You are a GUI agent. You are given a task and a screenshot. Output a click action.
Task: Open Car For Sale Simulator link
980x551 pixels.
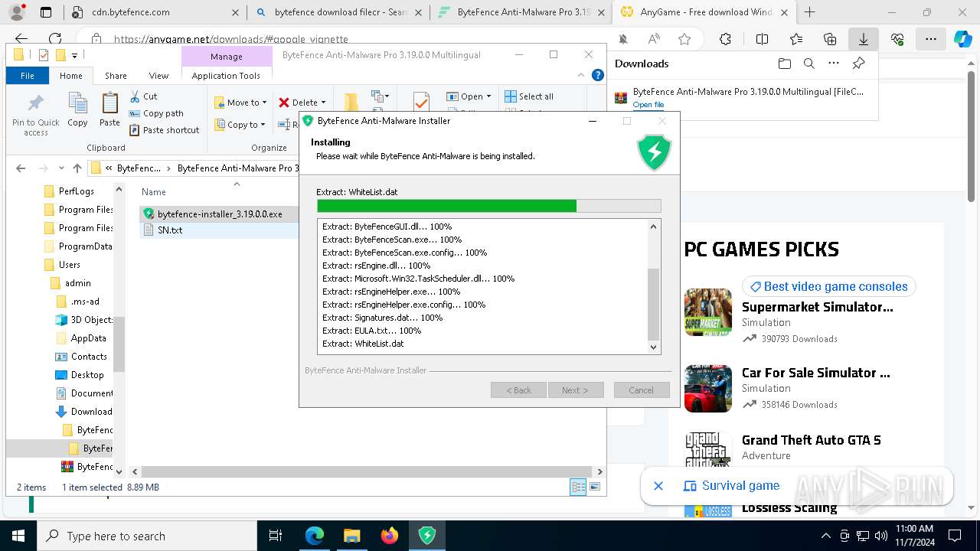pyautogui.click(x=815, y=373)
